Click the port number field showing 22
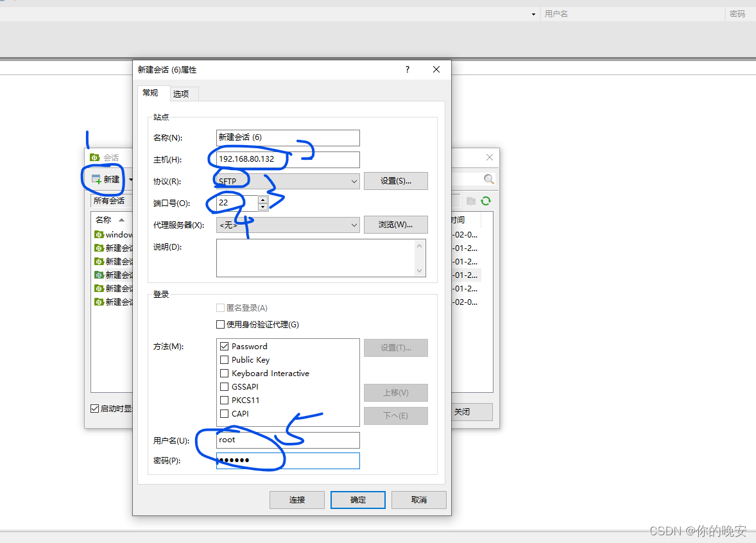This screenshot has width=756, height=543. [237, 203]
